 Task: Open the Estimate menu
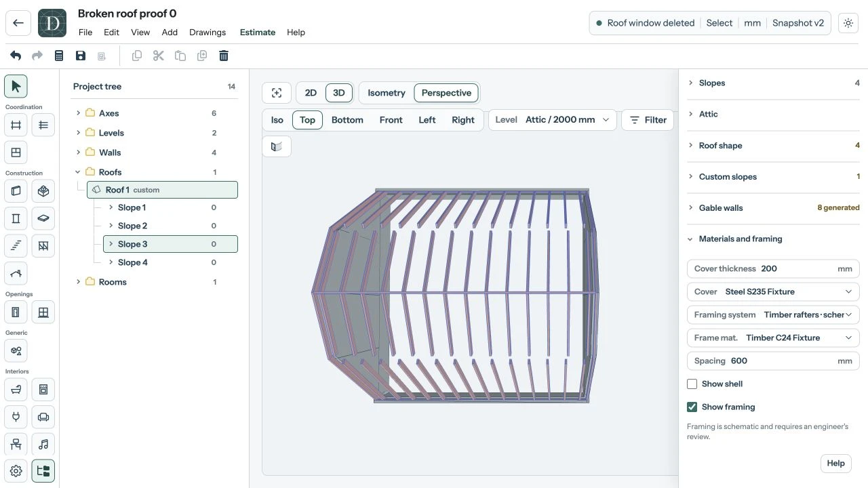tap(258, 33)
